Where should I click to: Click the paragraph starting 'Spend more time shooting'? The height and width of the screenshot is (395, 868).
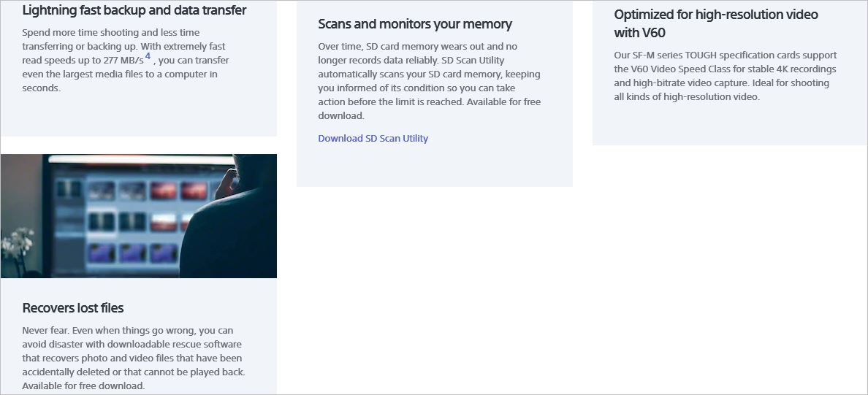tap(126, 60)
